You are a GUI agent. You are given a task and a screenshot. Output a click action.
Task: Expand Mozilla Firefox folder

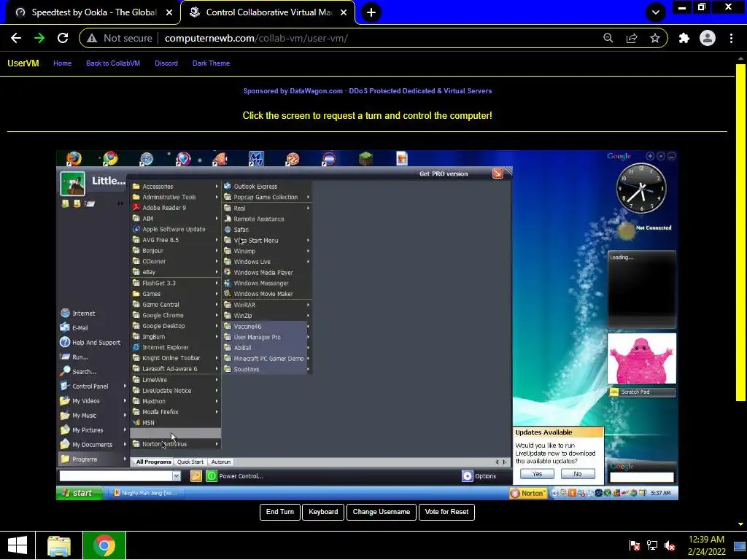175,412
